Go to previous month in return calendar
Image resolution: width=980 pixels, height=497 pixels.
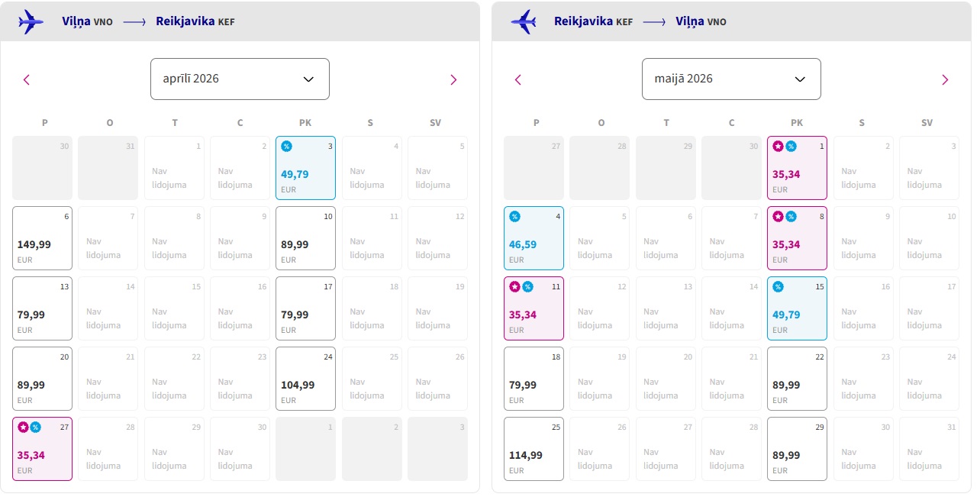[x=518, y=79]
